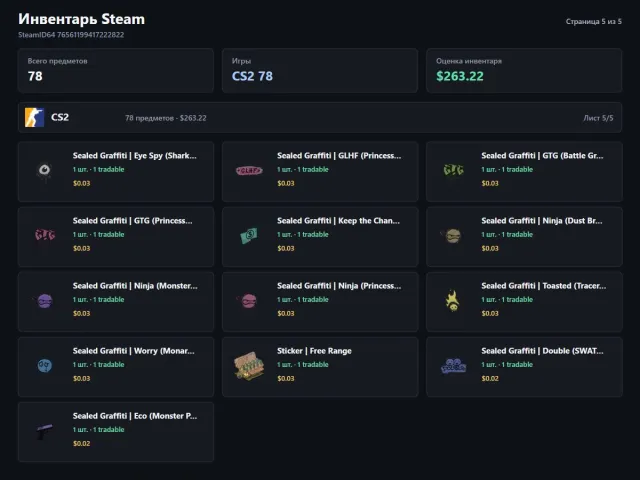
Task: Select the Eye Spy graffiti icon
Action: pyautogui.click(x=44, y=170)
